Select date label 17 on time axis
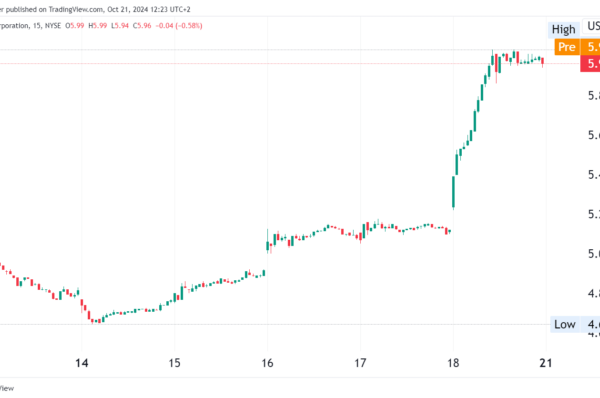This screenshot has height=398, width=600. (x=360, y=363)
